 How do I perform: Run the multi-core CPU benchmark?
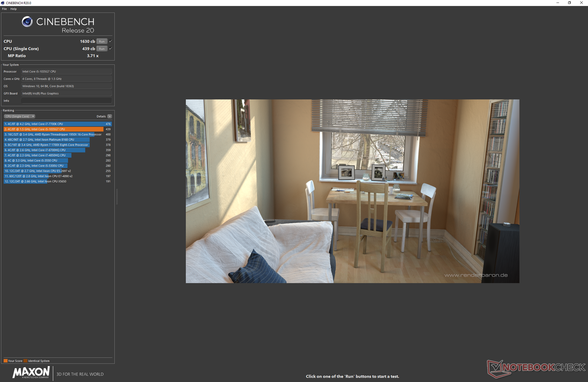coord(102,41)
